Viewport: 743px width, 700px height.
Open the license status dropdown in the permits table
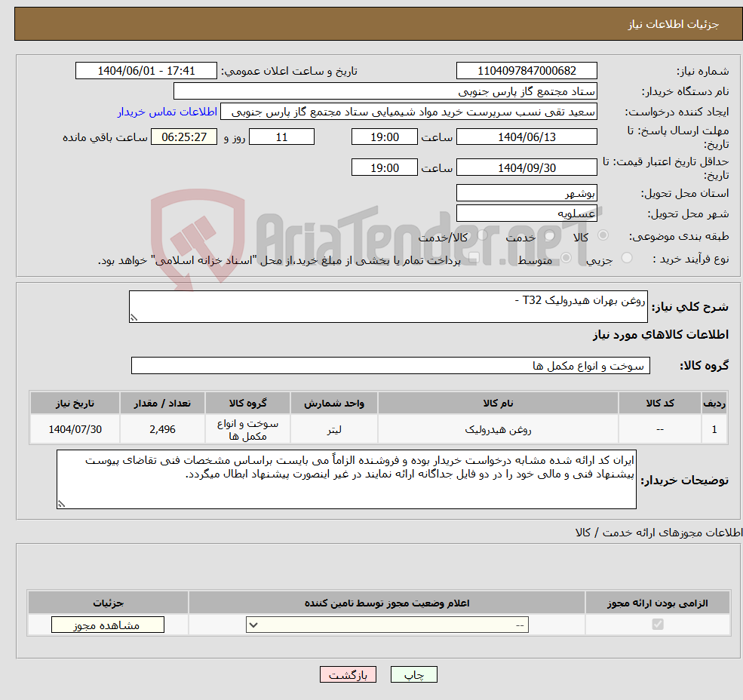pos(386,624)
